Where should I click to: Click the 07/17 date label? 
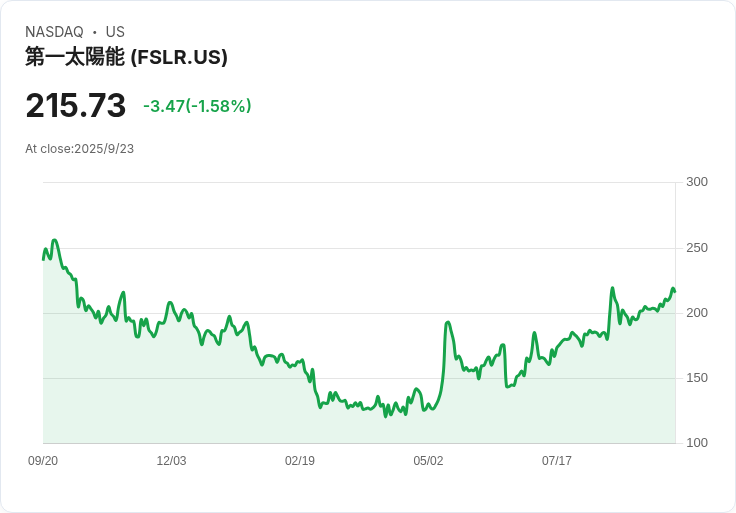(x=557, y=461)
